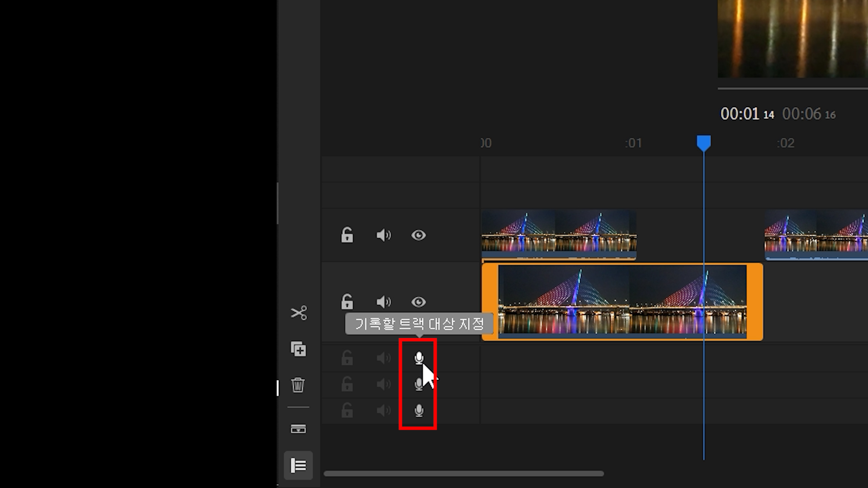Lock the selected clip's video track
Screen dimensions: 868x488
[x=347, y=301]
